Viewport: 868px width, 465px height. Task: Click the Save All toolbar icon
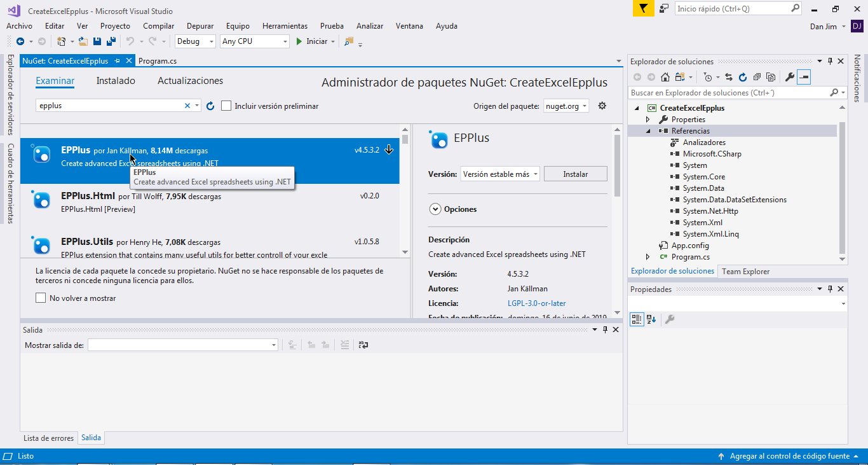(x=111, y=41)
